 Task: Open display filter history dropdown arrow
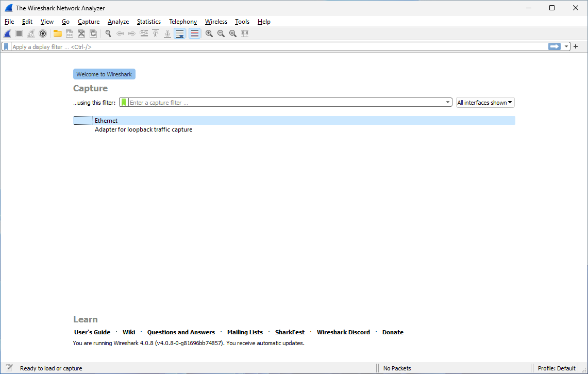pos(566,46)
